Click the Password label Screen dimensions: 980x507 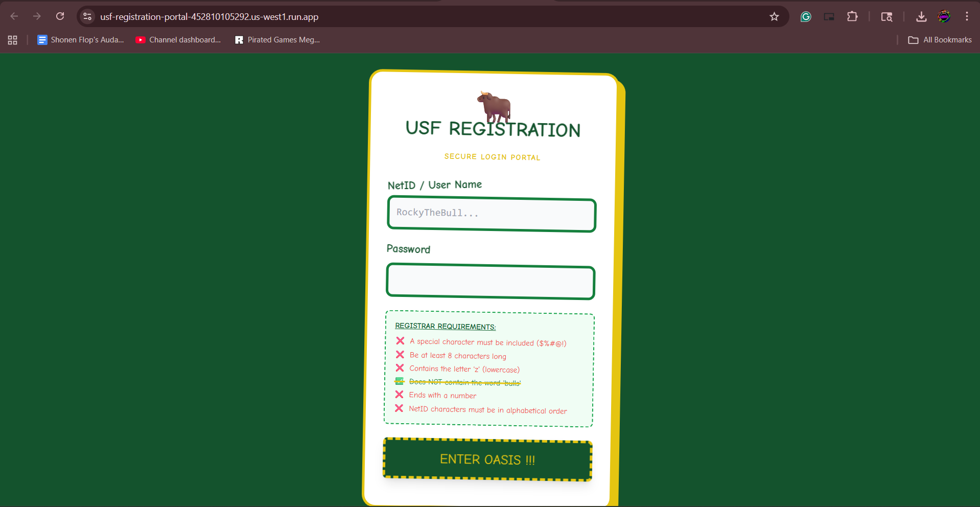click(408, 249)
